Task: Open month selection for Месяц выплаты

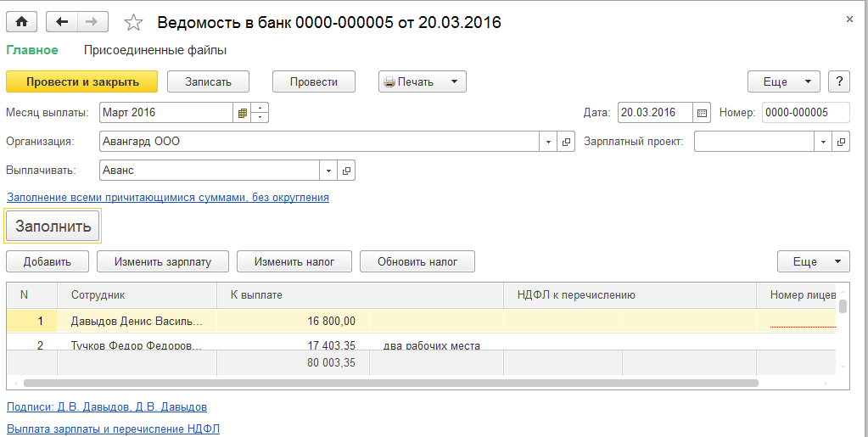Action: coord(242,112)
